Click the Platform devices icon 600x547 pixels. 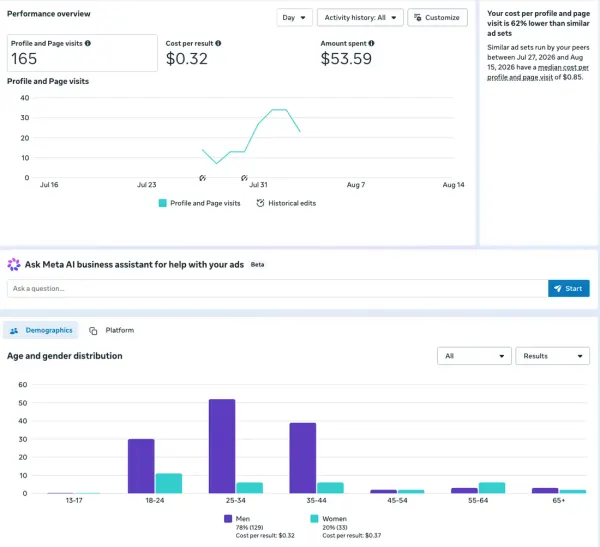click(93, 331)
